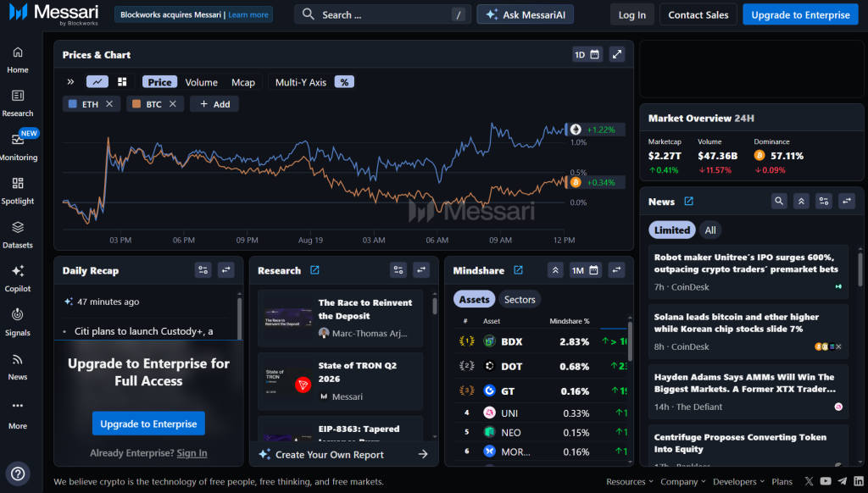Open the Resources footer dropdown
The width and height of the screenshot is (868, 493).
pos(630,482)
